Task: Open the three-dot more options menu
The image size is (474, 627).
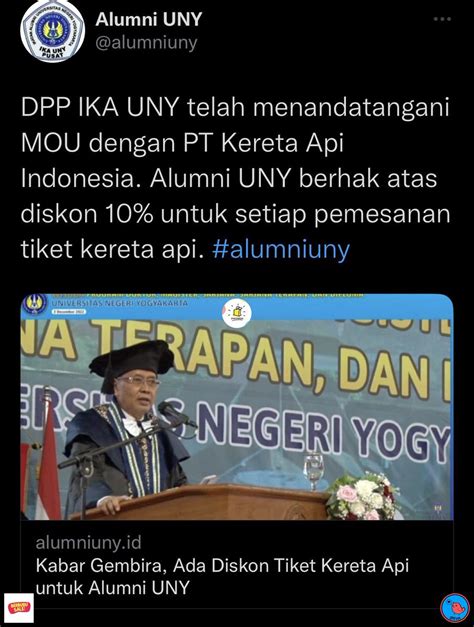Action: [x=442, y=19]
